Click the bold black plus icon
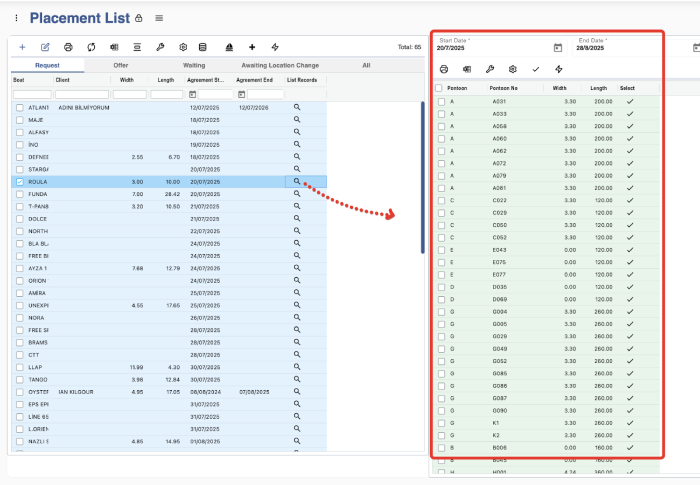The image size is (700, 485). click(252, 47)
